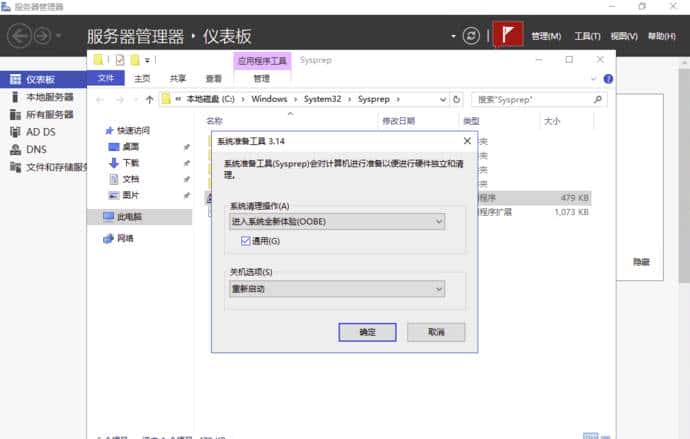Switch to the 主页 ribbon tab
The height and width of the screenshot is (439, 690).
coord(142,79)
